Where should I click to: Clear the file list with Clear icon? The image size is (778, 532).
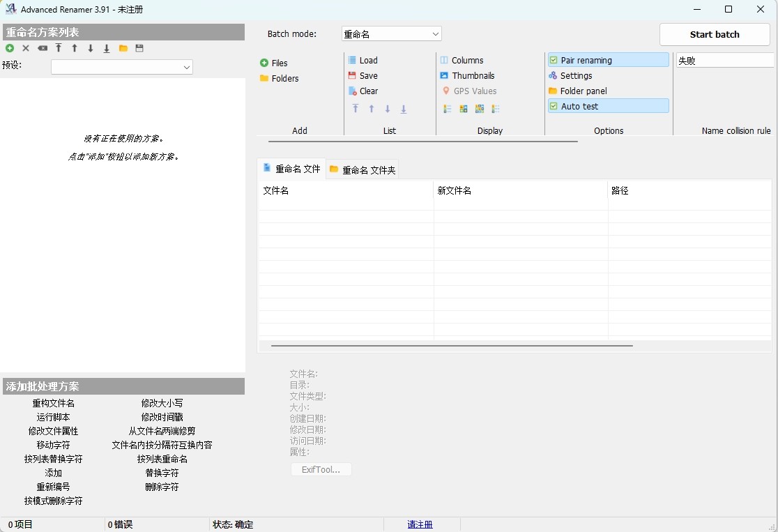(x=363, y=91)
